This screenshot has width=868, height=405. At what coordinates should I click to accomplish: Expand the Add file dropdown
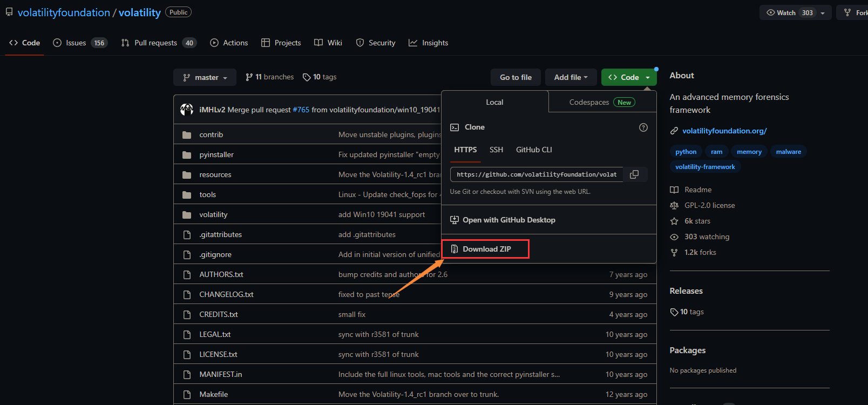[x=571, y=77]
